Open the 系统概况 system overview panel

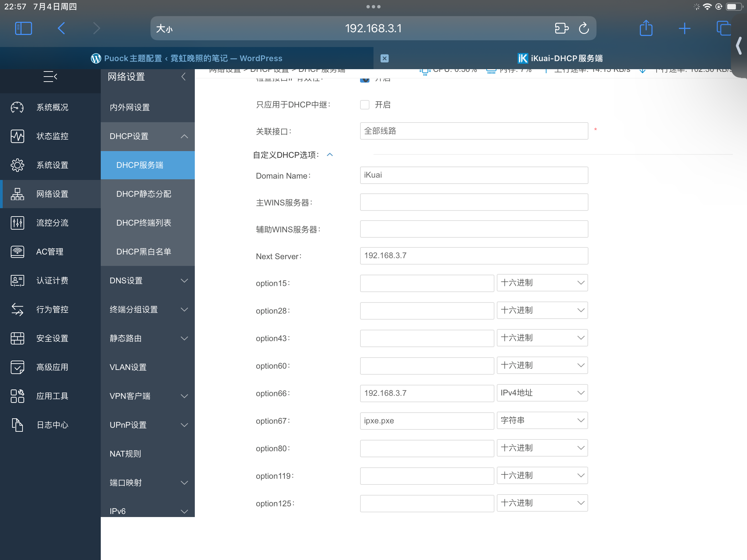point(17,107)
